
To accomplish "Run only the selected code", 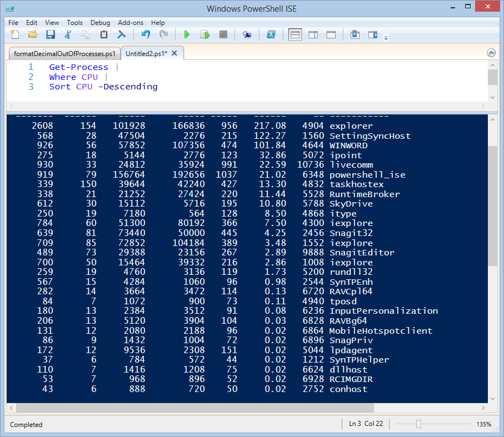I will tap(205, 34).
